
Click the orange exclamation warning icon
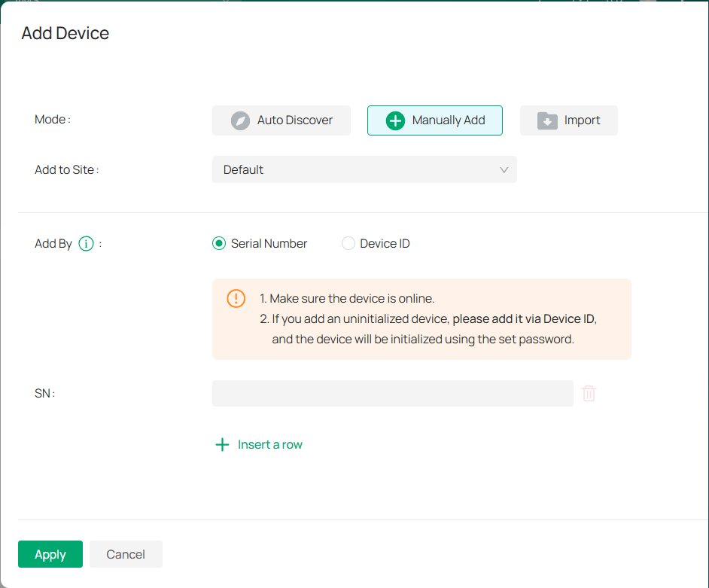point(236,299)
